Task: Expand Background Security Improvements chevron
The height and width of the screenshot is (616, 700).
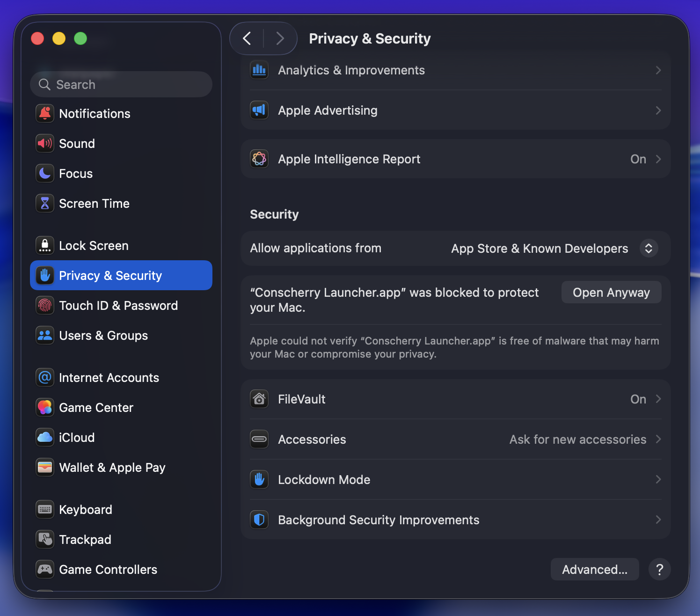Action: tap(658, 520)
